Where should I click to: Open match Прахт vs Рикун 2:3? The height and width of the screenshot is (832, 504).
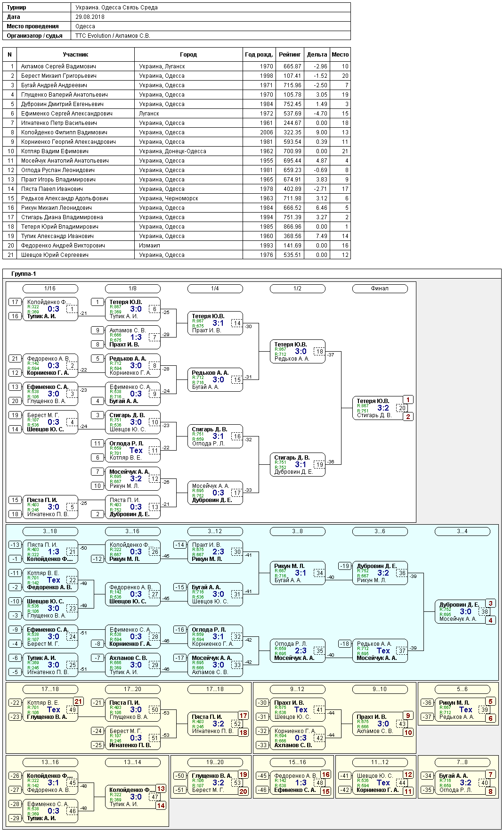215,552
